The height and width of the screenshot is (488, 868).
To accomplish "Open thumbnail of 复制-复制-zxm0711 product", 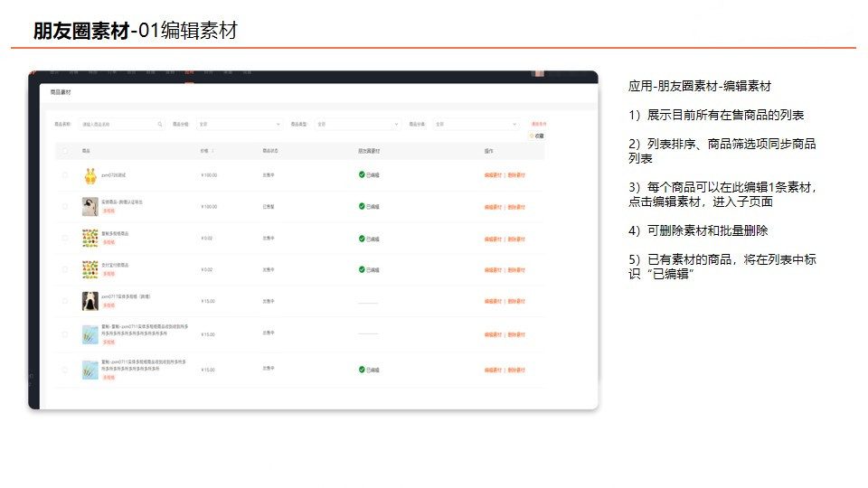I will pyautogui.click(x=90, y=334).
